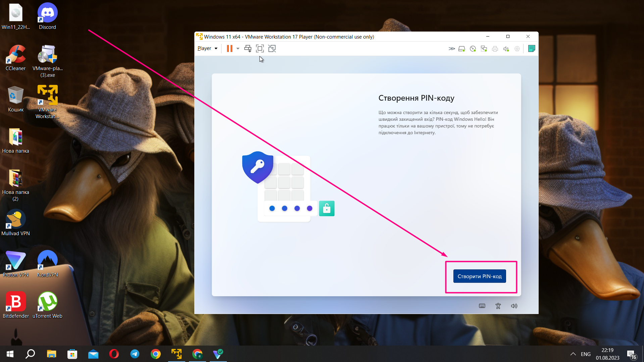Click the Створити PIN-код button
Image resolution: width=644 pixels, height=362 pixels.
click(x=480, y=276)
